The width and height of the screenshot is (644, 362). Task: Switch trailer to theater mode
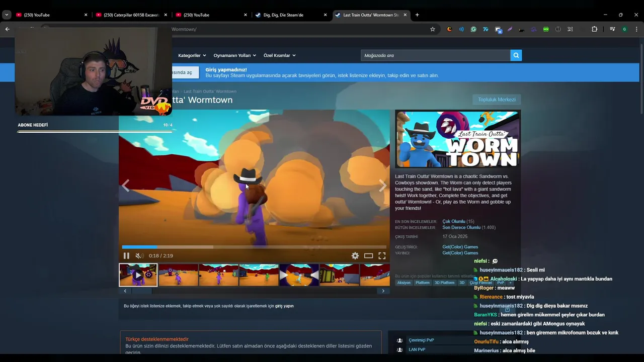pos(369,256)
